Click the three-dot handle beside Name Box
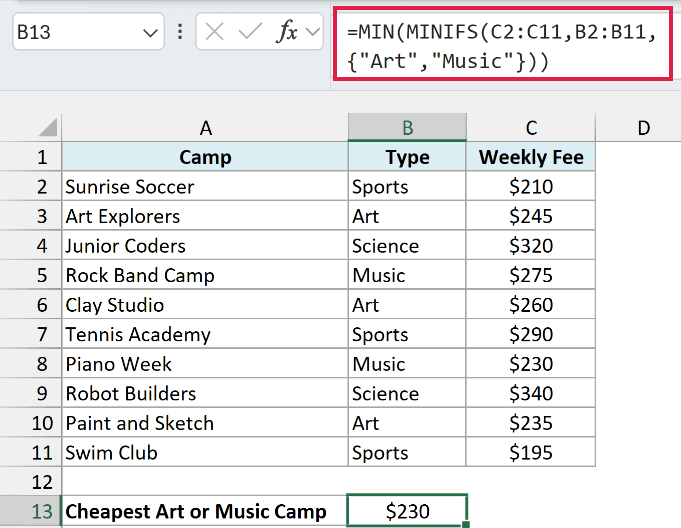Image resolution: width=681 pixels, height=528 pixels. coord(180,32)
